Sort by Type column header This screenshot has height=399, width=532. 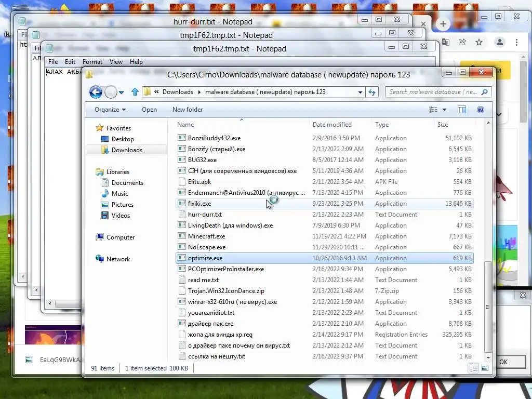click(382, 125)
